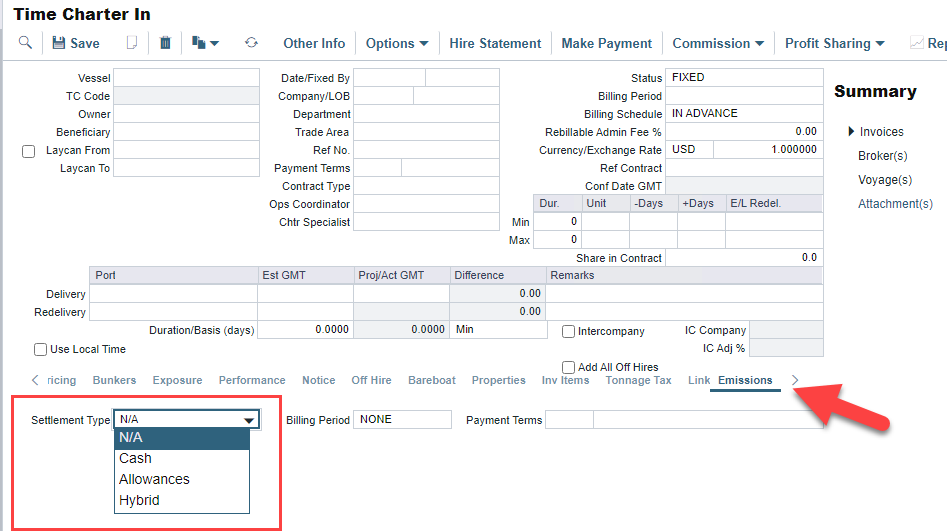Click the Vessel input field
Image resolution: width=947 pixels, height=531 pixels.
pos(186,78)
